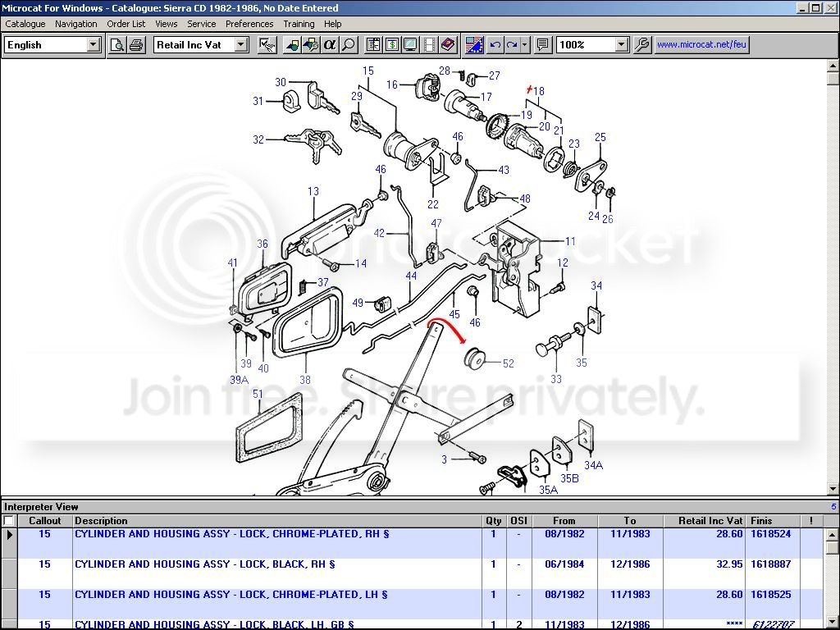Click callout 52 in the diagram
This screenshot has height=630, width=840.
(508, 363)
